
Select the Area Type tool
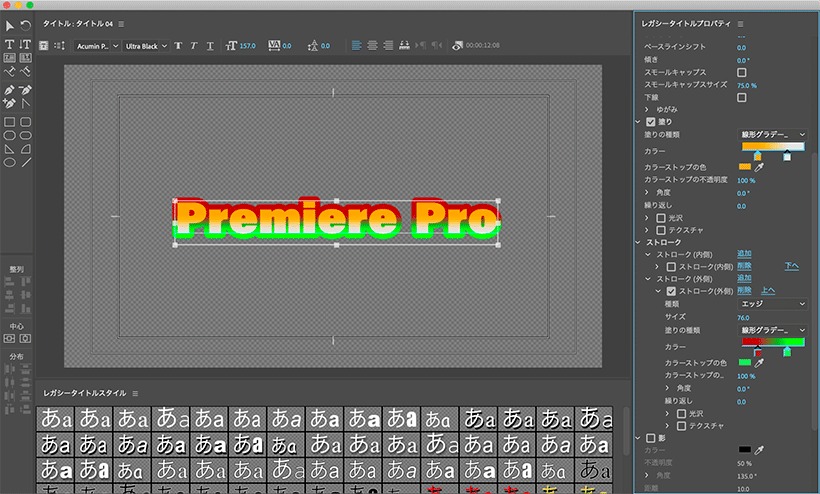pyautogui.click(x=9, y=58)
